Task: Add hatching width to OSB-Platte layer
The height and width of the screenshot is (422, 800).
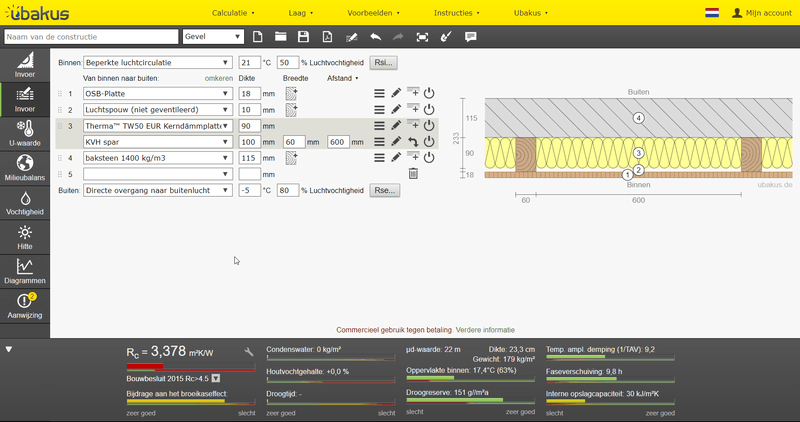Action: coord(291,93)
